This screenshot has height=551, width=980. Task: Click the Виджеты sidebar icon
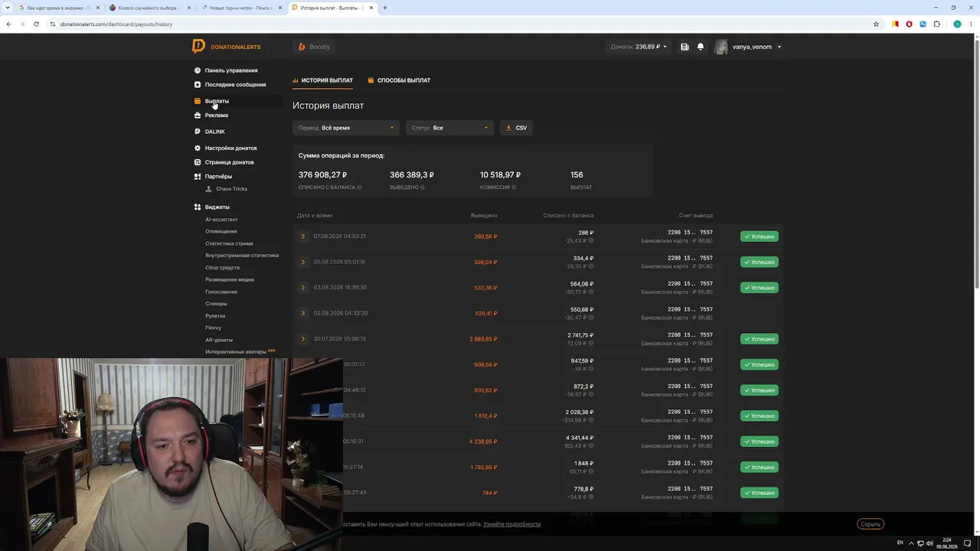point(198,207)
